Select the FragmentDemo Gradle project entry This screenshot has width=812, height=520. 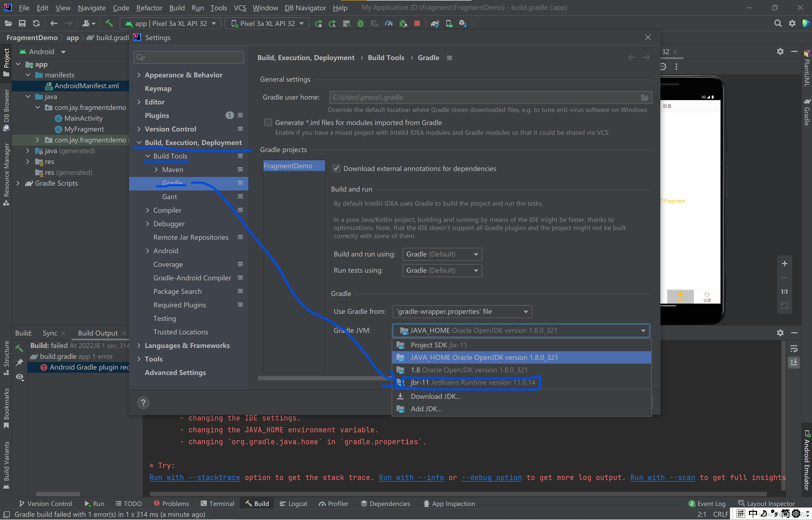coord(293,166)
